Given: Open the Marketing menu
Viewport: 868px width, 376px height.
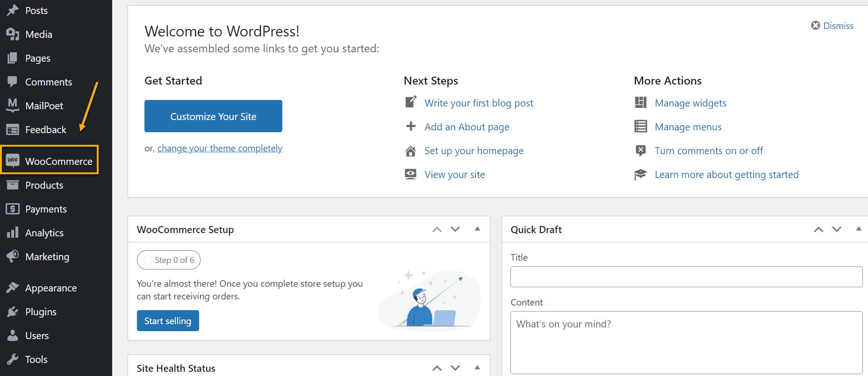Looking at the screenshot, I should coord(47,256).
